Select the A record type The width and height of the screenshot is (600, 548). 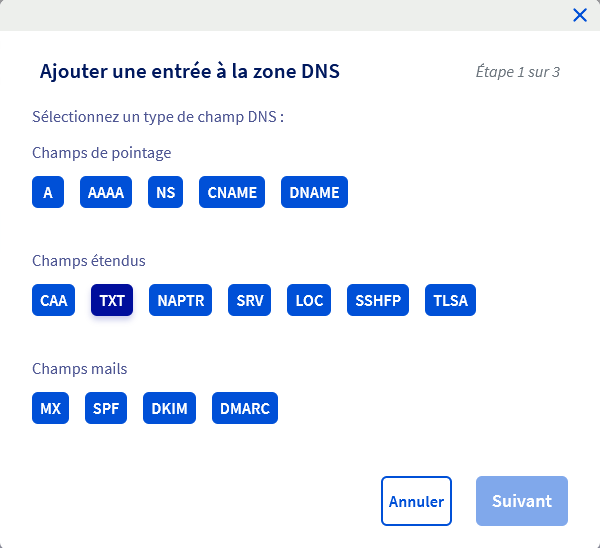tap(48, 192)
